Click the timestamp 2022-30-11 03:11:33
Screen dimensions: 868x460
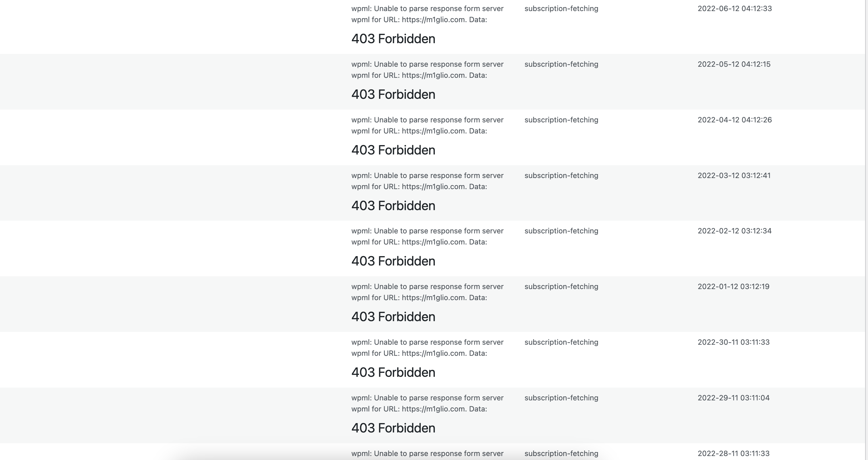point(734,342)
